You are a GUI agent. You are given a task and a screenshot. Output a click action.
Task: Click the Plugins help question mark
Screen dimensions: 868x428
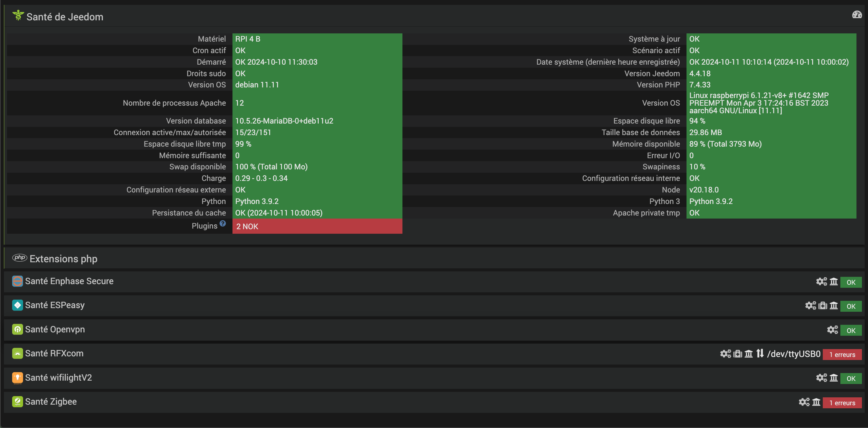(x=222, y=223)
